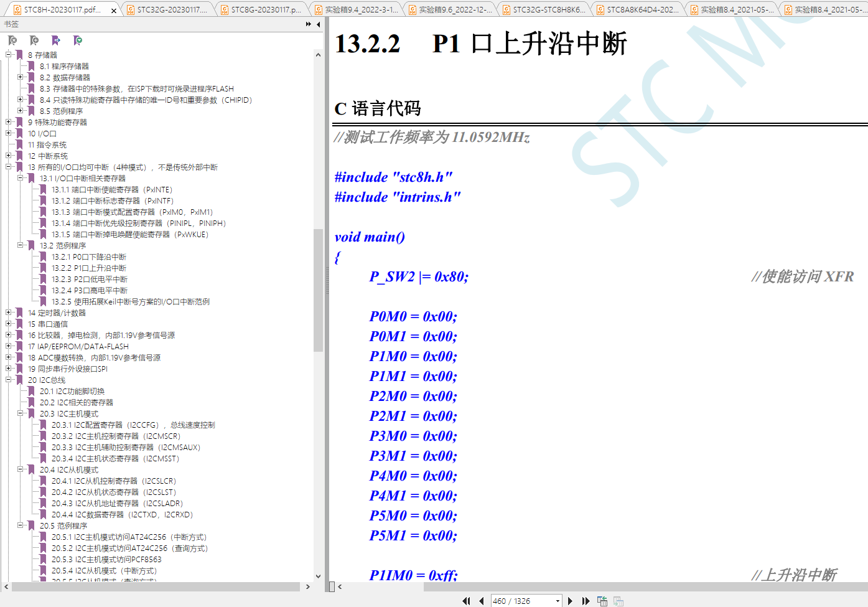
Task: Open bookmark 13.2.4 P3口高电平中断
Action: point(90,291)
